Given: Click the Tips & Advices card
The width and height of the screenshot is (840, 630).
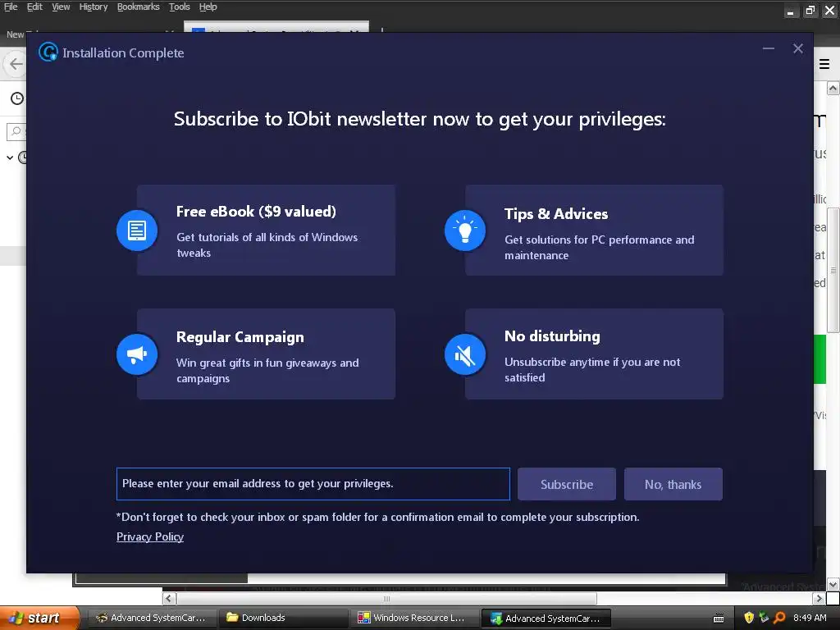Looking at the screenshot, I should [594, 231].
